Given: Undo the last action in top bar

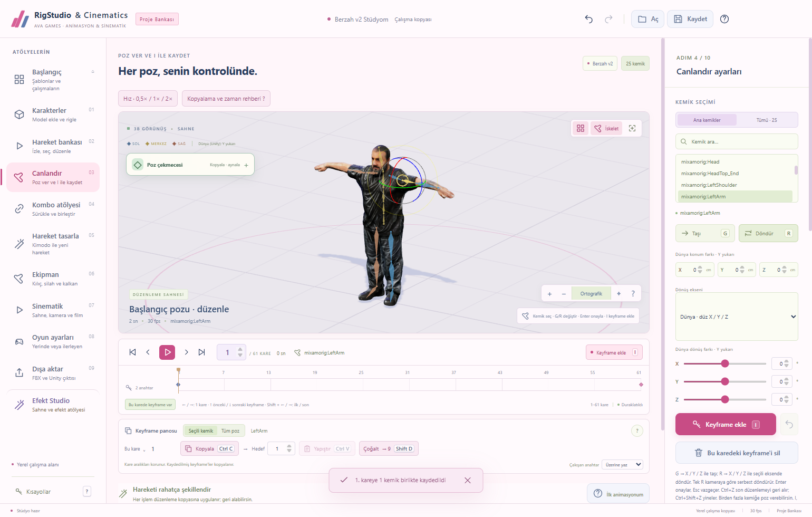Looking at the screenshot, I should pyautogui.click(x=589, y=19).
